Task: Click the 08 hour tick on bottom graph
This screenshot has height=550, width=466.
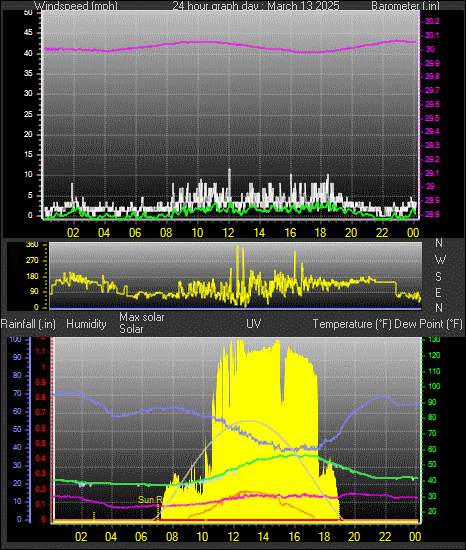Action: (x=172, y=537)
